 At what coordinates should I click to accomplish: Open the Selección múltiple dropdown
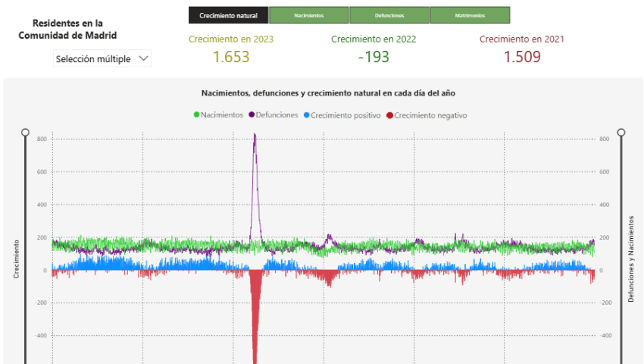(102, 59)
